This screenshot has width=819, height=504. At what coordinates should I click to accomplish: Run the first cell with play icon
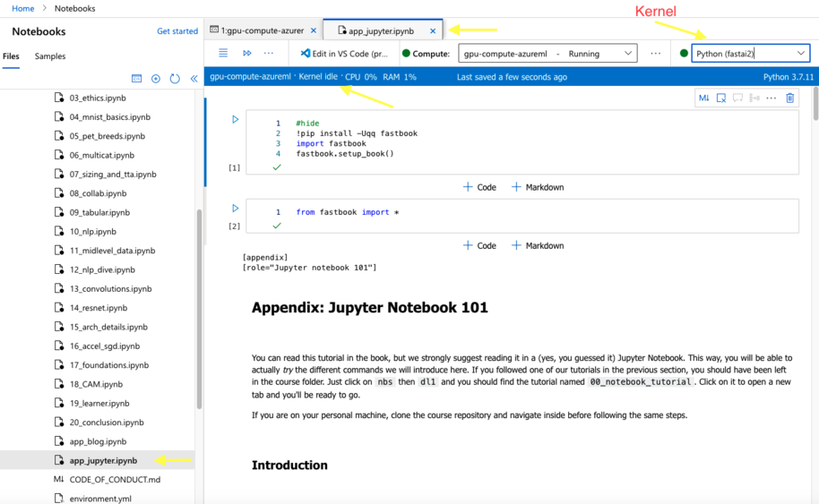236,119
